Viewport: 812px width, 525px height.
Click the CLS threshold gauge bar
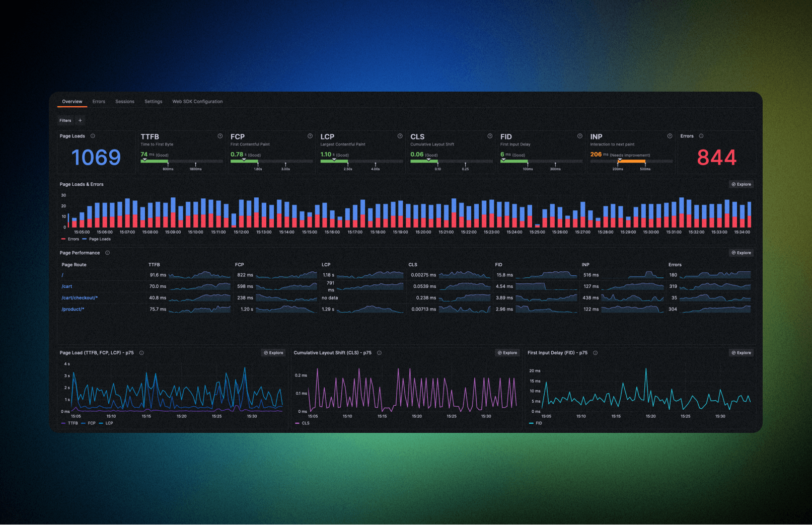(452, 161)
